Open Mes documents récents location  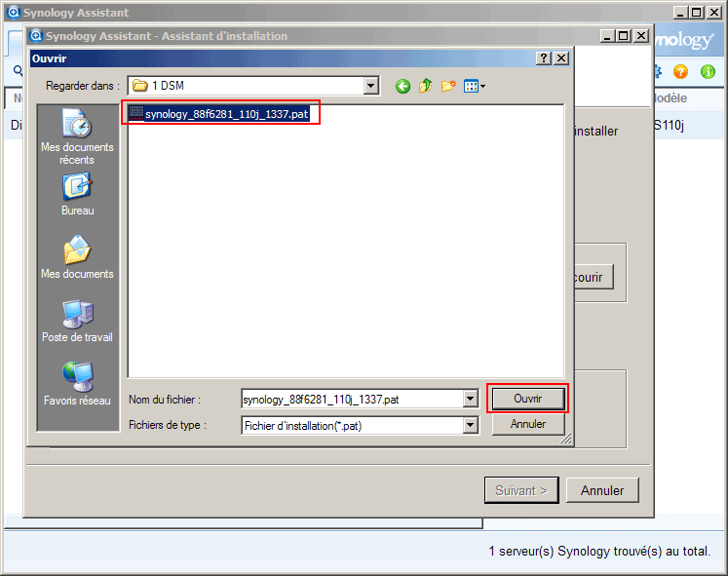tap(77, 136)
